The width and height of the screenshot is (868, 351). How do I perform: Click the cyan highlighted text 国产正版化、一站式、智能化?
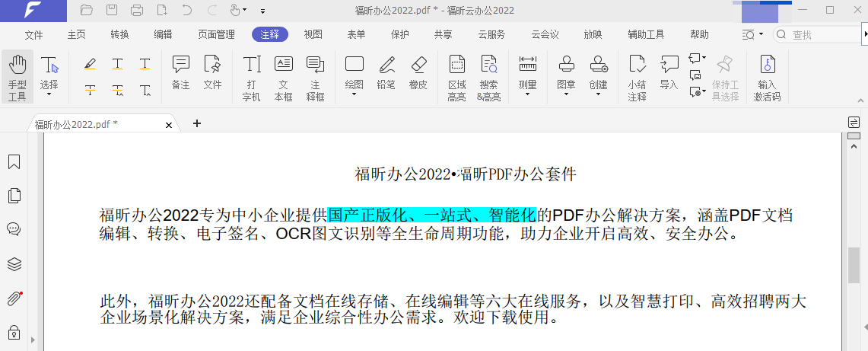[x=432, y=215]
